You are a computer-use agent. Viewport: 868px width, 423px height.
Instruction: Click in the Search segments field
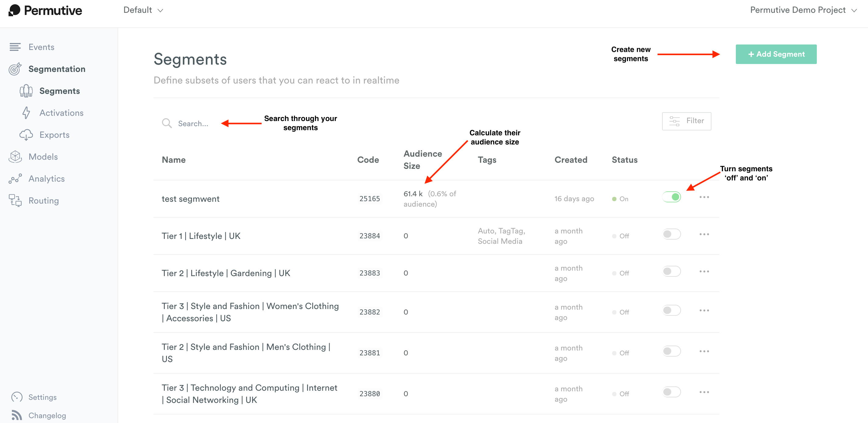pos(193,124)
